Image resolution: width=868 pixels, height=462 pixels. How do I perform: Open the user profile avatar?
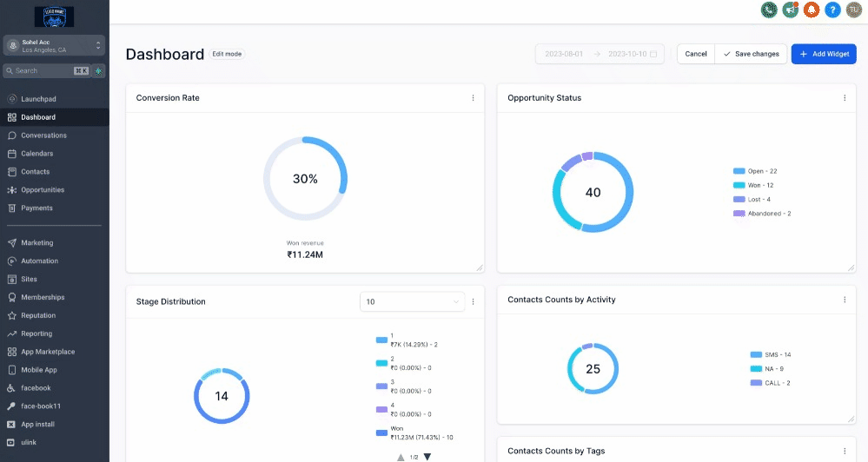[x=854, y=10]
